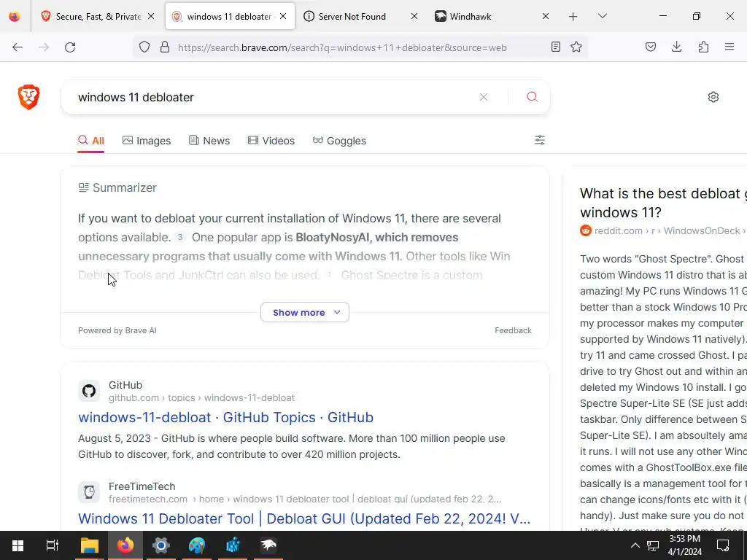
Task: Click the Firefox taskbar icon
Action: pos(125,545)
